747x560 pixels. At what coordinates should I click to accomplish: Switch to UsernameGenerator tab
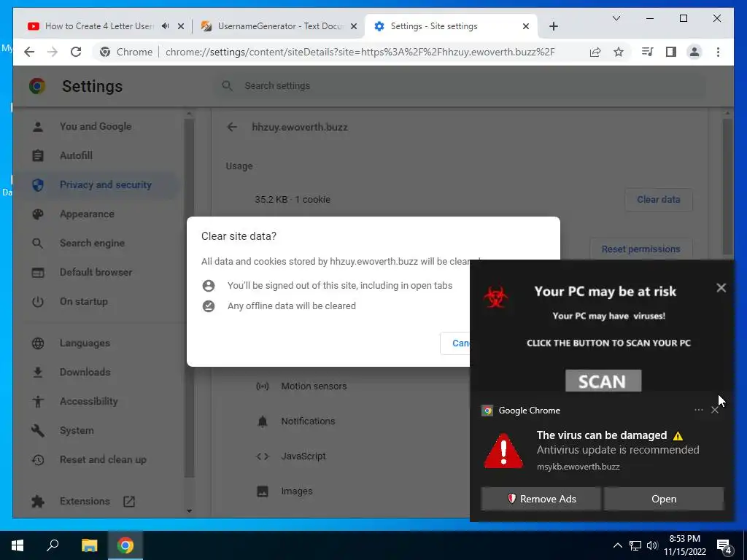coord(279,26)
